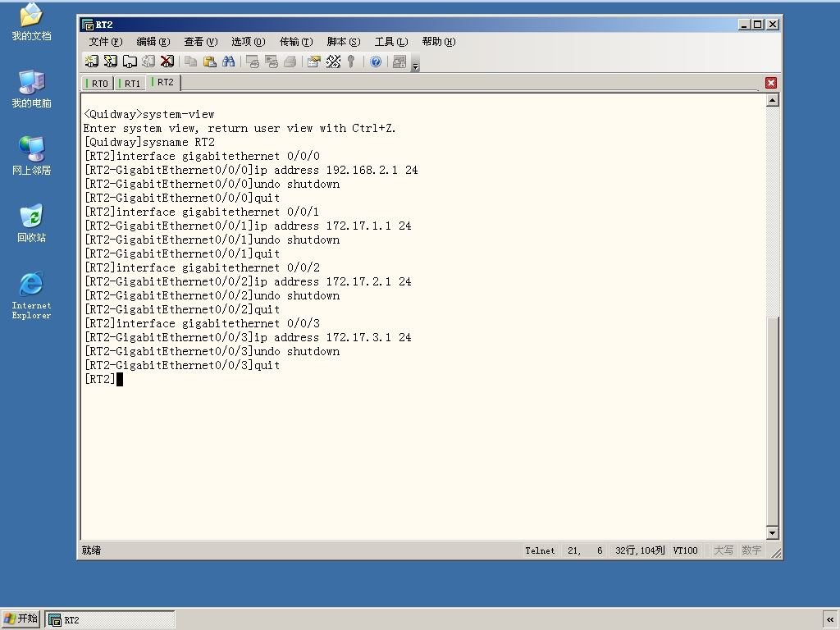
Task: Click the 我的文档 desktop icon
Action: point(32,22)
